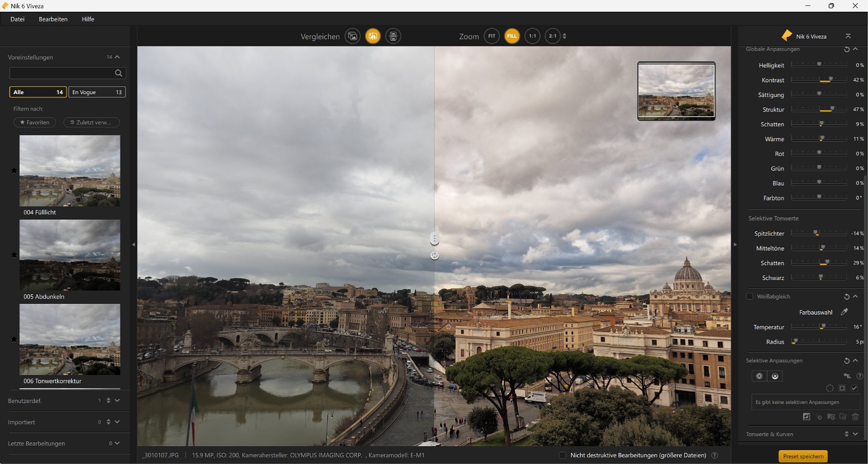Click the dashed circle icon in Selektive Anpassungen
The image size is (868, 464).
tap(829, 388)
